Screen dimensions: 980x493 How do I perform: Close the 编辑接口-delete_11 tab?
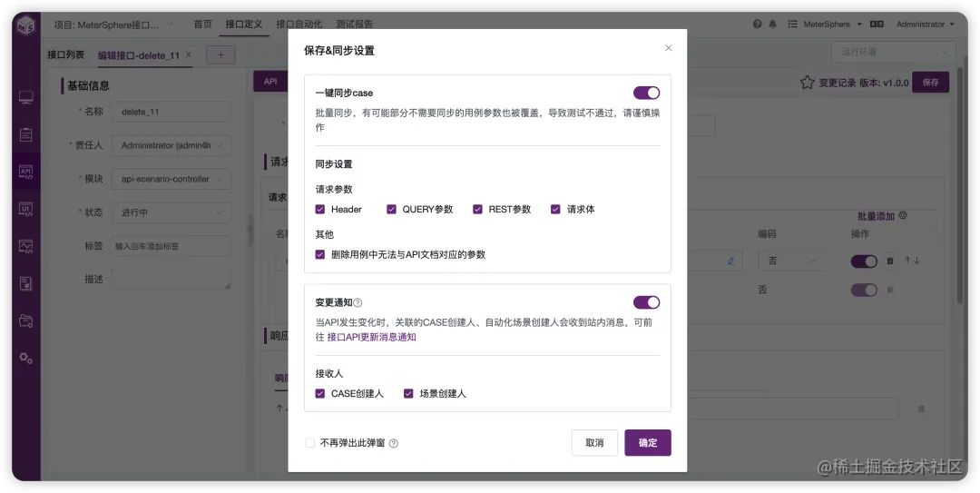189,54
